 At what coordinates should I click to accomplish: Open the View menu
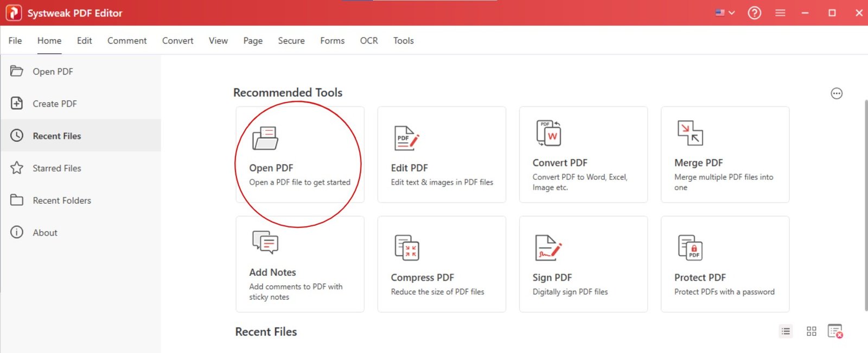click(218, 40)
